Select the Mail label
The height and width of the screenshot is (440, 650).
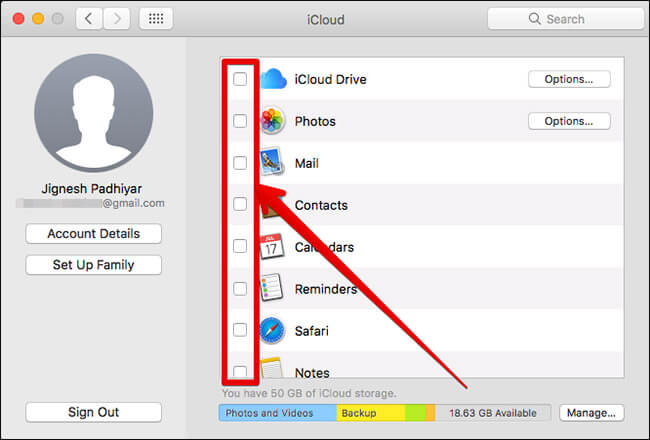[307, 163]
